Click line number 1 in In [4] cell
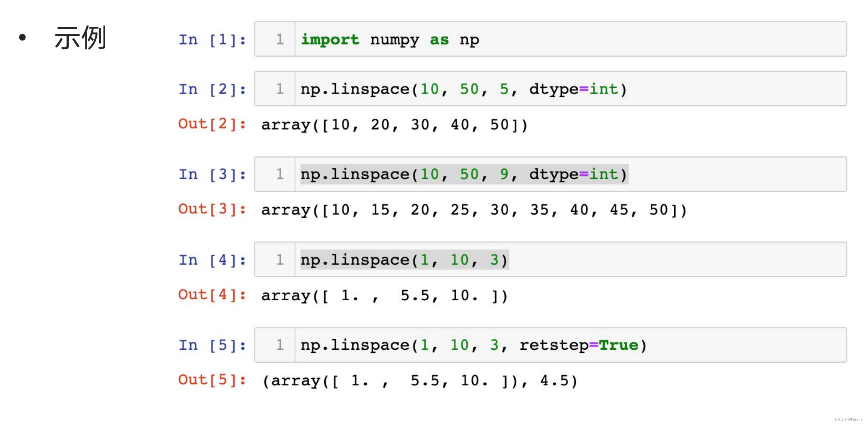 280,259
